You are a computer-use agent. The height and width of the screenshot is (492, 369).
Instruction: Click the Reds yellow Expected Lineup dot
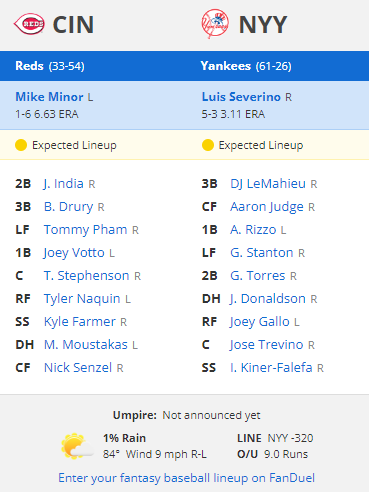click(21, 145)
